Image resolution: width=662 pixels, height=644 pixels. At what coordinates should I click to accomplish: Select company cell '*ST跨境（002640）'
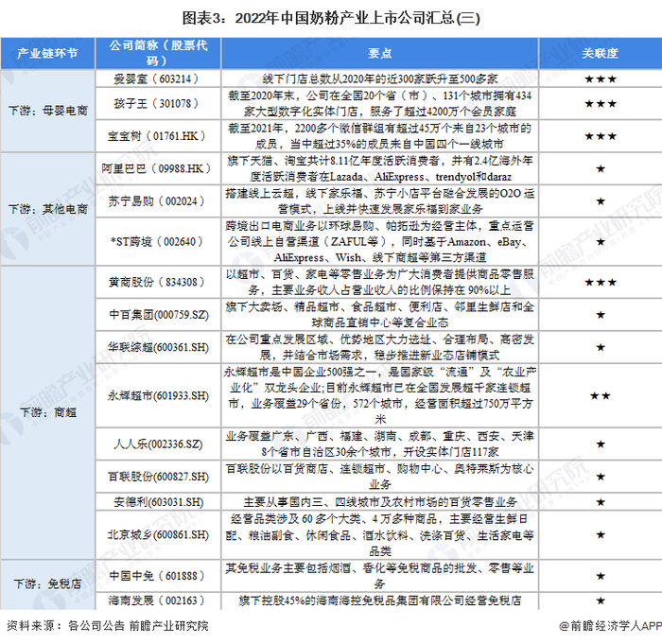pos(158,241)
